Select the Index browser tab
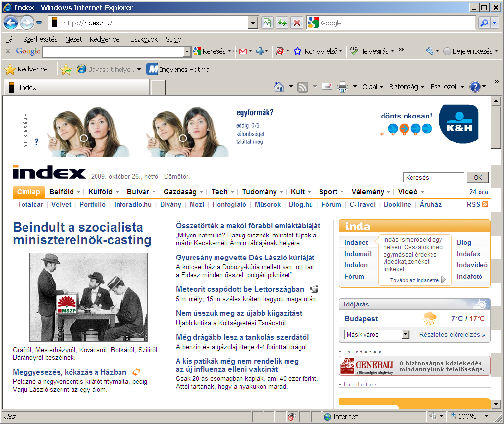The width and height of the screenshot is (504, 424). pyautogui.click(x=77, y=87)
